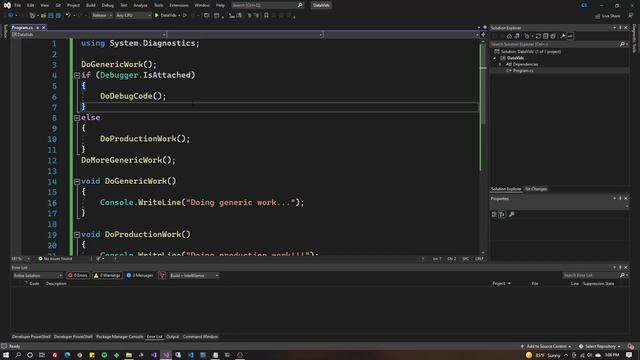Click the DataVids start button label
This screenshot has height=360, width=640.
[x=168, y=16]
